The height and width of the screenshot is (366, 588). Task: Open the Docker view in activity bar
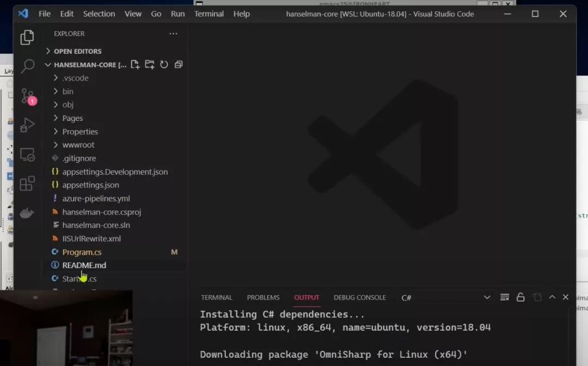27,213
